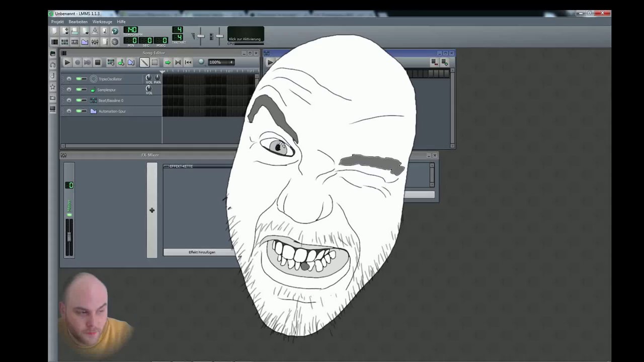644x362 pixels.
Task: Show the Beat+Bassline Editor from main toolbar
Action: [64, 42]
